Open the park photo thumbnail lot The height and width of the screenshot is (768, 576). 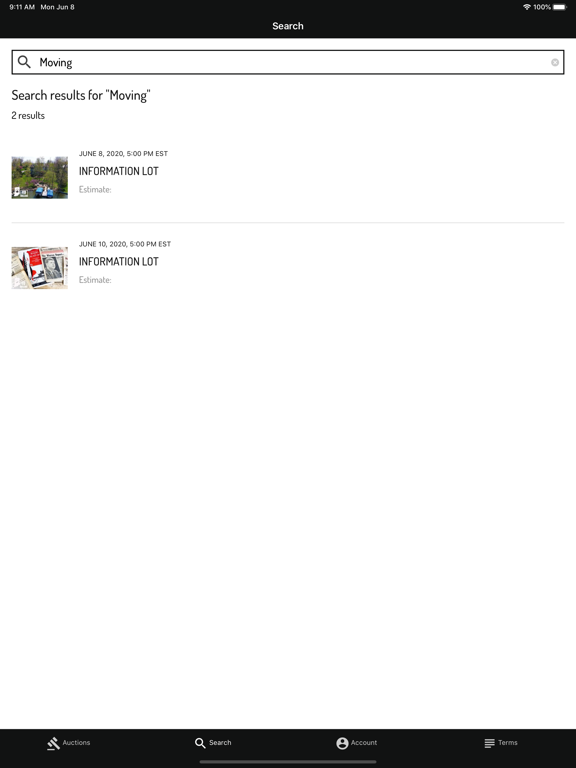[x=40, y=177]
